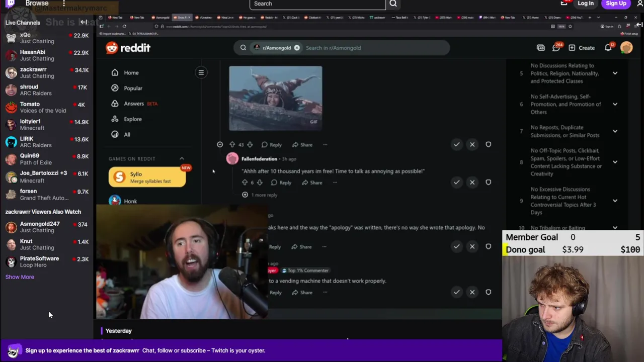Open Reddit user avatar menu
644x362 pixels.
[626, 48]
